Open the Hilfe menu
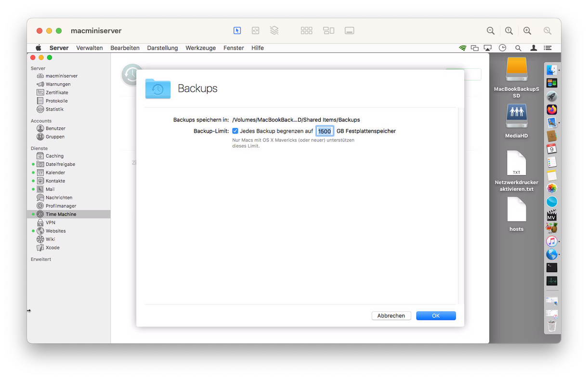This screenshot has width=588, height=379. pos(258,48)
